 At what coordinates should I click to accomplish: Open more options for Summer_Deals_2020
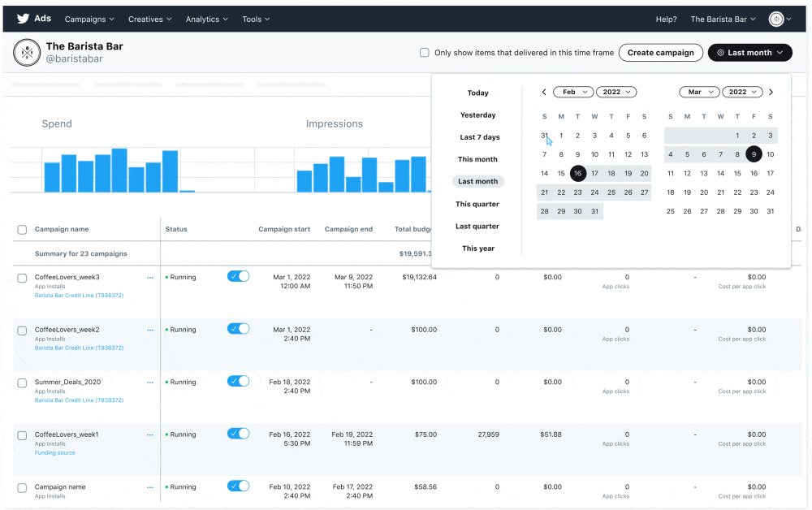(150, 382)
